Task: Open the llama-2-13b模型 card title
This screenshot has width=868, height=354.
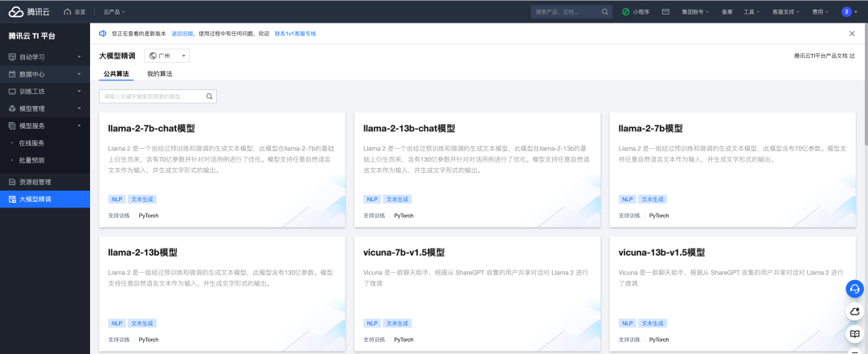Action: (x=143, y=253)
